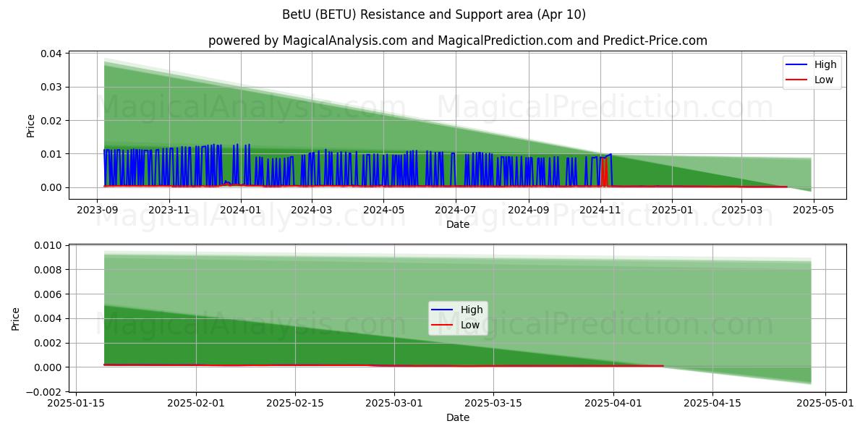Click the bottom chart 'Date' axis label
Screen dimensions: 868x434
pyautogui.click(x=457, y=417)
